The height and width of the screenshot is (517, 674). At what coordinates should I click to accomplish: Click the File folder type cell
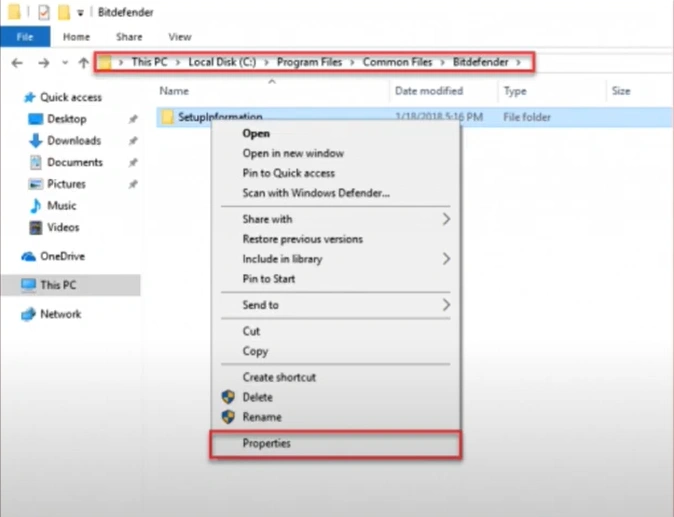(x=527, y=117)
